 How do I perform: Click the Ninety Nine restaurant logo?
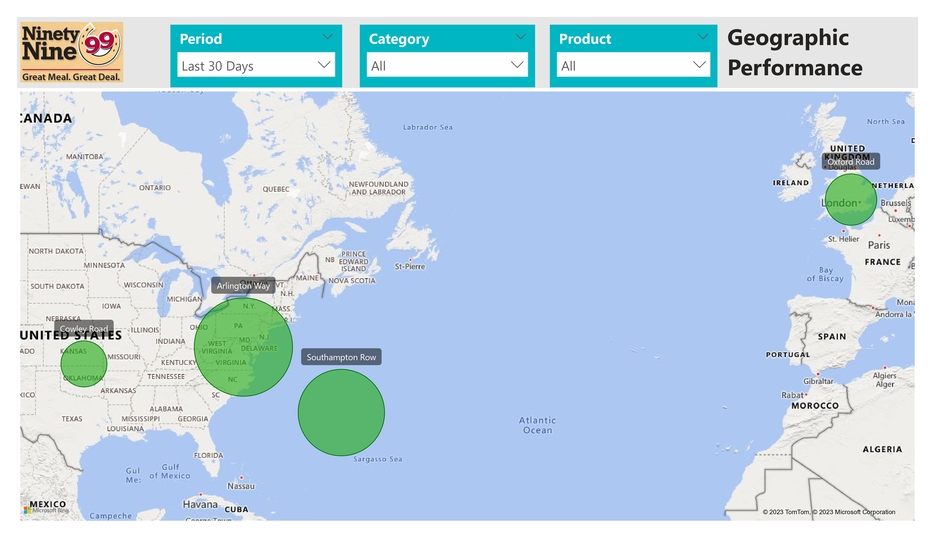(71, 52)
